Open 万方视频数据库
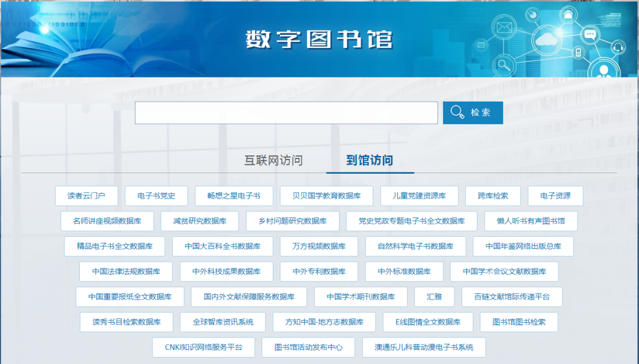639x364 pixels. (x=319, y=246)
